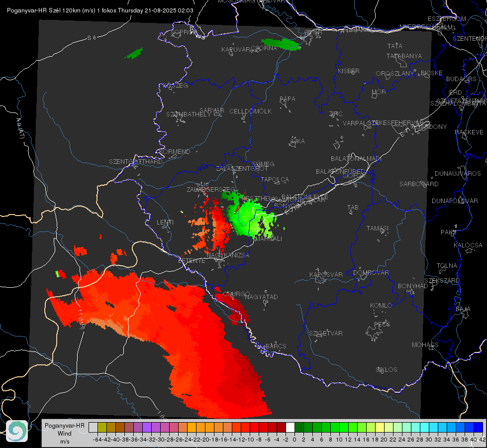Screen dimensions: 487x448
Task: Select the grey swatch left of -64
Action: click(93, 427)
